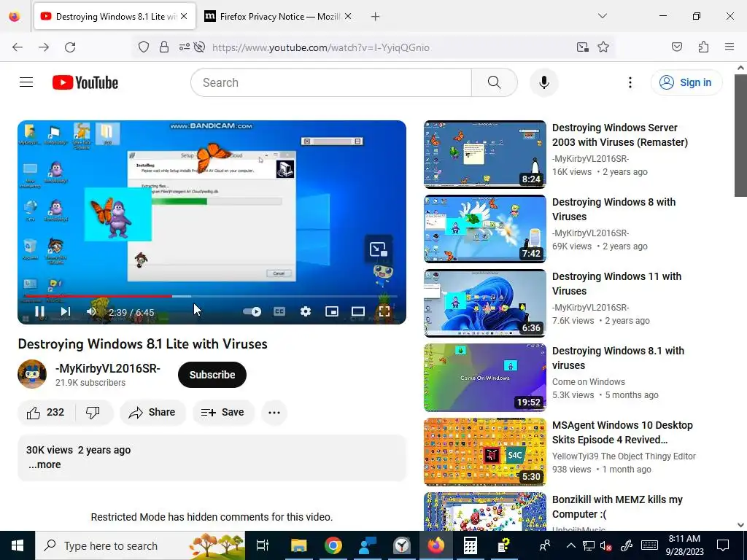Click the Sign in button

686,82
